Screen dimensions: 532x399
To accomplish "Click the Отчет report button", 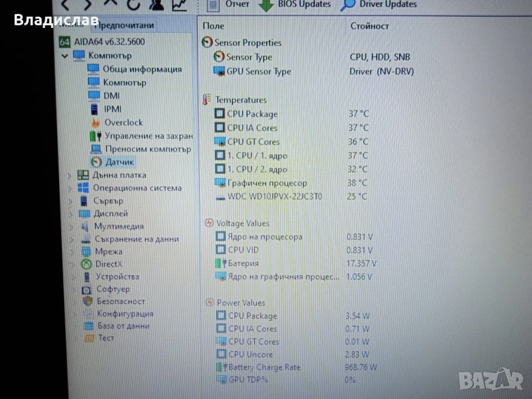I will pyautogui.click(x=229, y=5).
